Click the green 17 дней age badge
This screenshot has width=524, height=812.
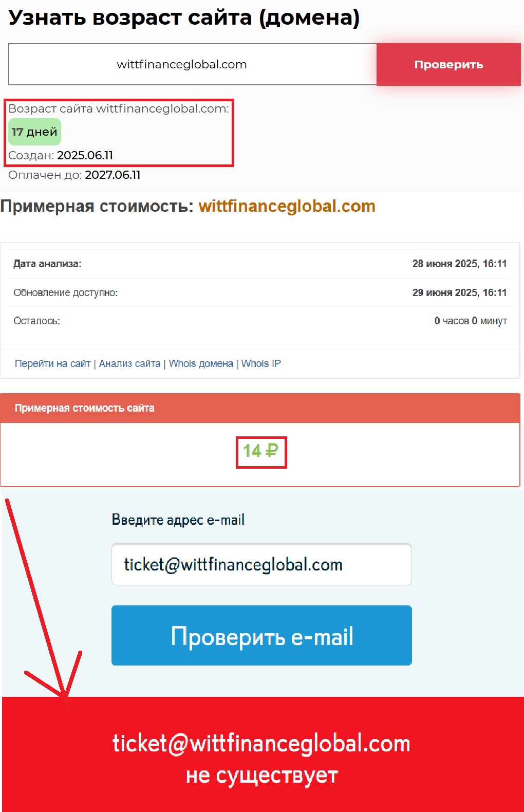pyautogui.click(x=34, y=132)
